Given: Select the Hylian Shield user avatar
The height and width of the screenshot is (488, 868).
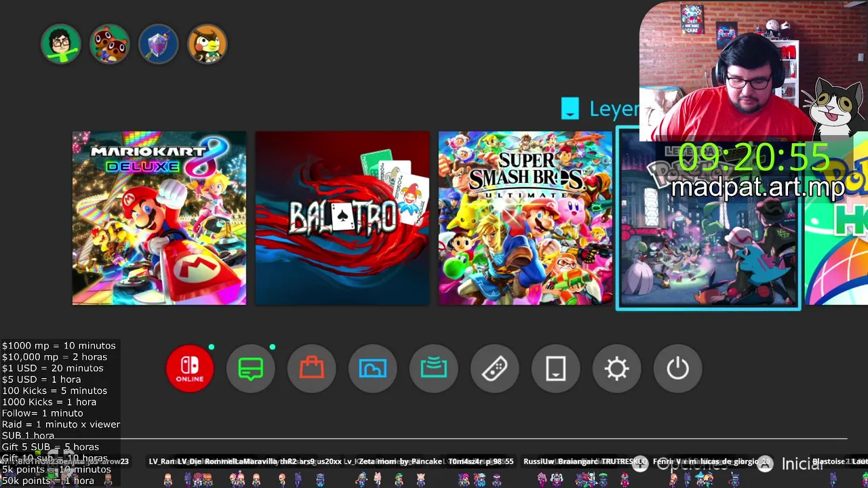Looking at the screenshot, I should (x=159, y=44).
